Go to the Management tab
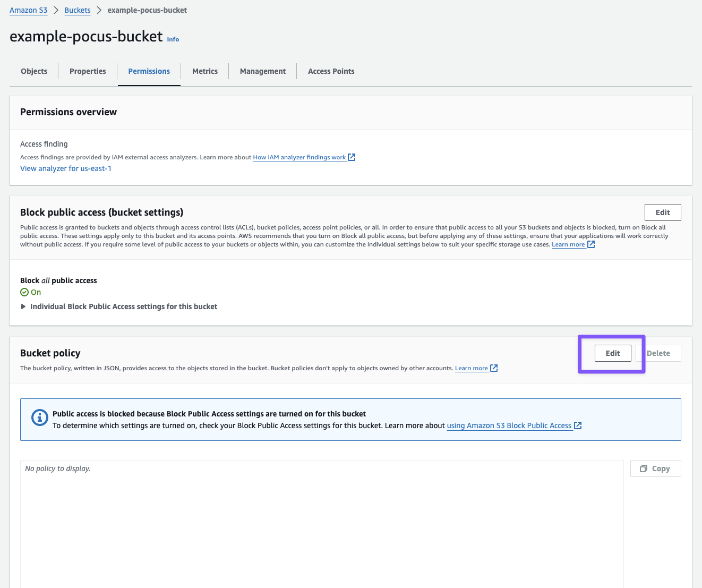702x588 pixels. pos(263,71)
